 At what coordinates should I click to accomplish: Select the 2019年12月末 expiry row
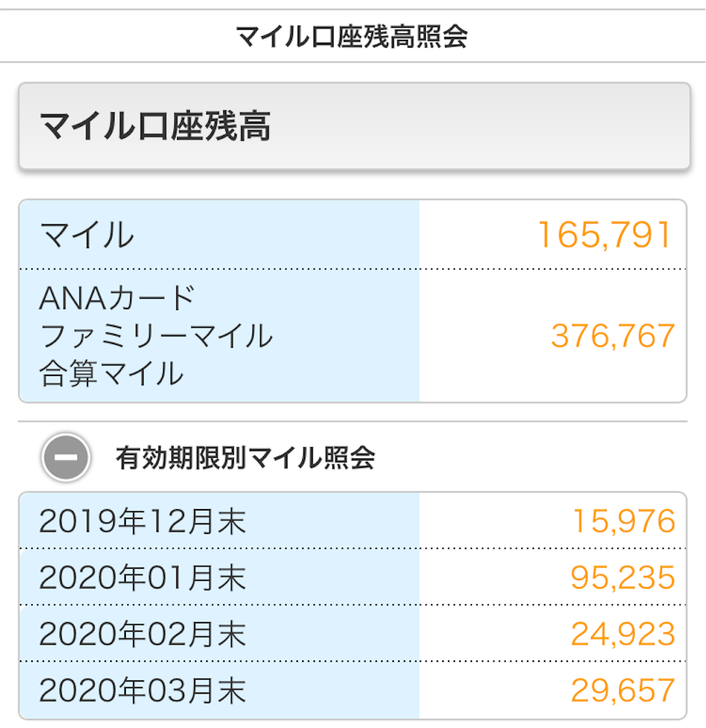(x=353, y=520)
